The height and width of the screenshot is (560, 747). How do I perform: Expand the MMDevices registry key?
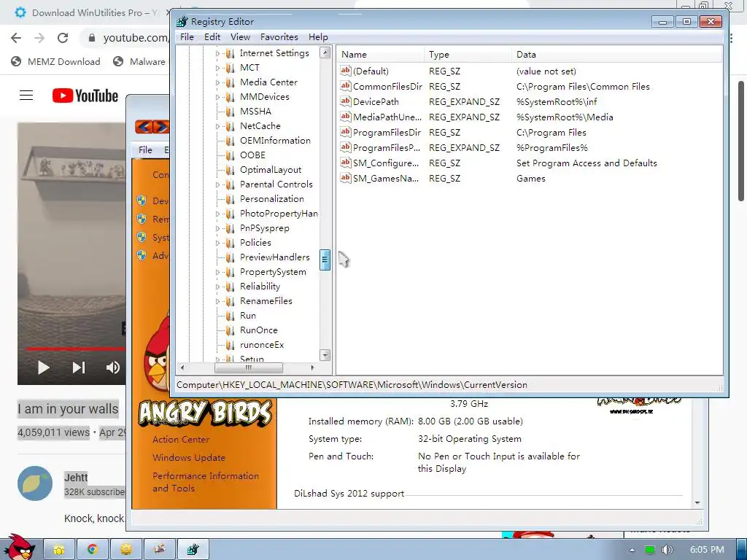(217, 97)
